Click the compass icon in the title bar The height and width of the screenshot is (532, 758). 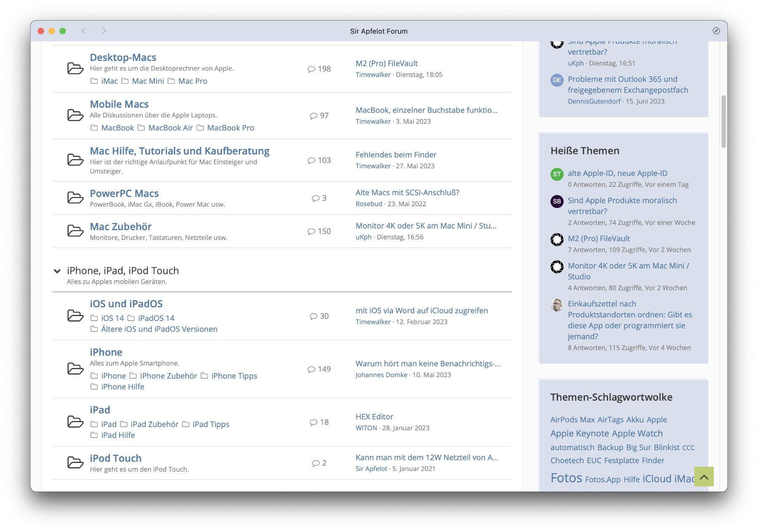click(716, 31)
